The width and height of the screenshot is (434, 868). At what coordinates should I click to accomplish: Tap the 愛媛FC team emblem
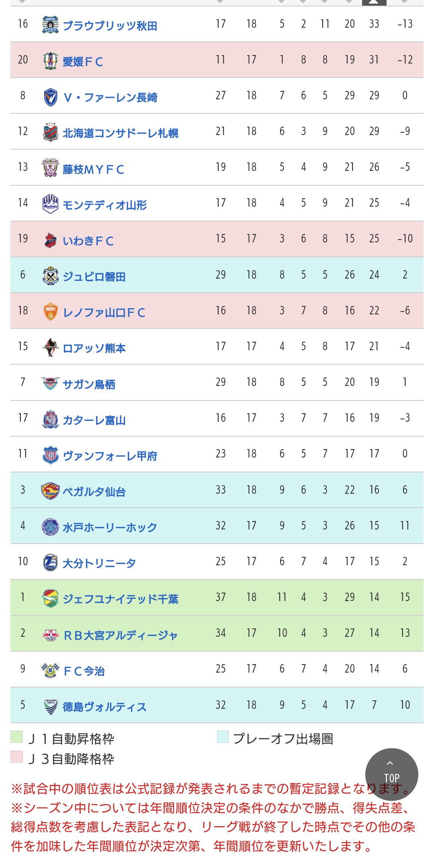click(50, 61)
